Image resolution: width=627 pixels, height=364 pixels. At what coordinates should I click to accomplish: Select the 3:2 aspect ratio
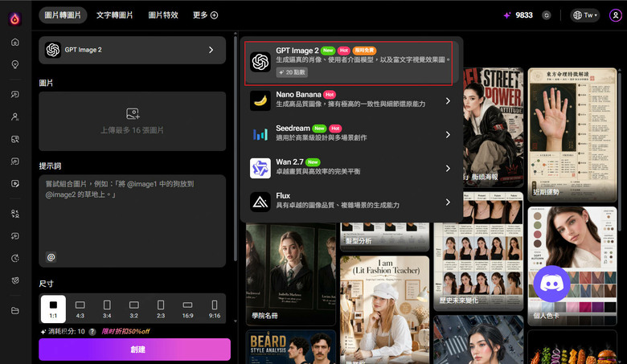[x=134, y=309]
